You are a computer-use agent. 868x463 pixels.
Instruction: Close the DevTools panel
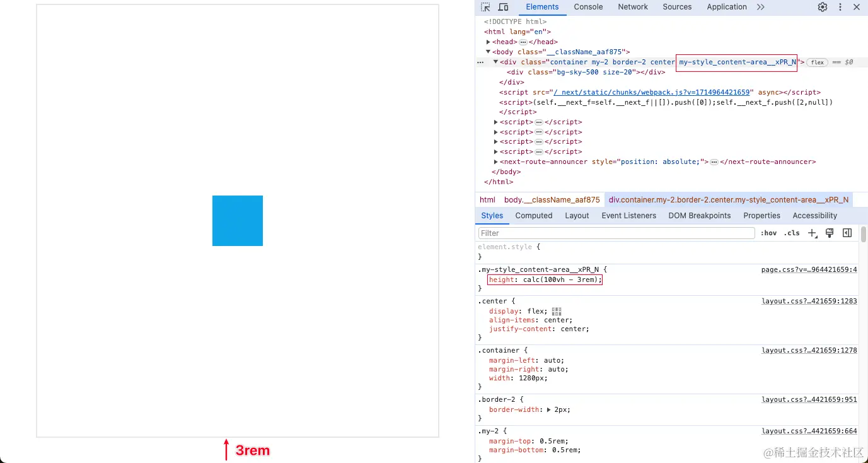click(857, 7)
